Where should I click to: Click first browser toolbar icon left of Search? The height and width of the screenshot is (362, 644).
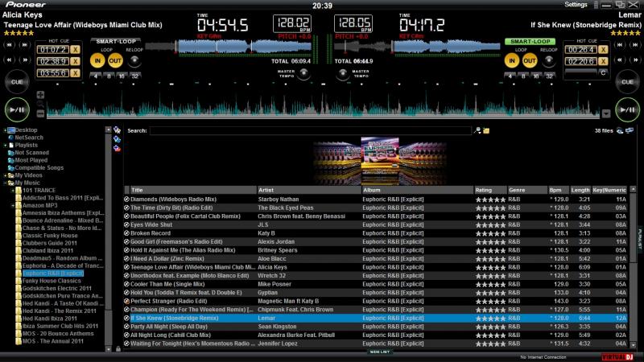click(x=117, y=130)
